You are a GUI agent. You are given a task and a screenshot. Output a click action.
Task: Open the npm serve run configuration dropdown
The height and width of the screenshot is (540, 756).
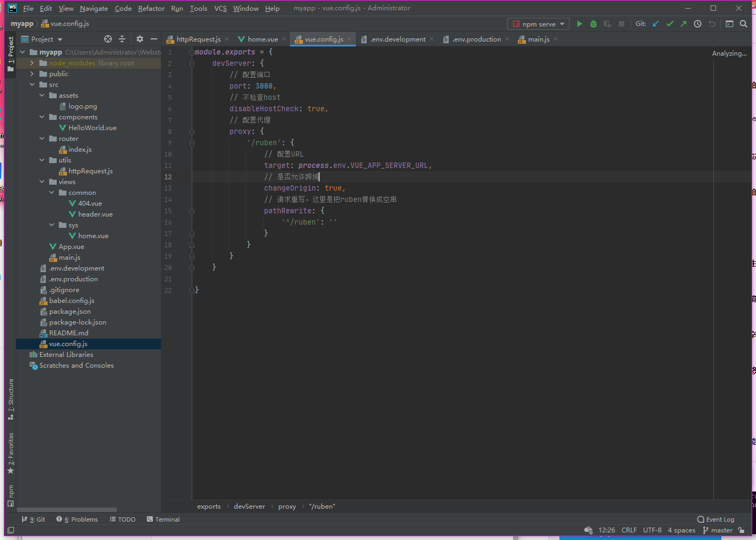click(538, 24)
